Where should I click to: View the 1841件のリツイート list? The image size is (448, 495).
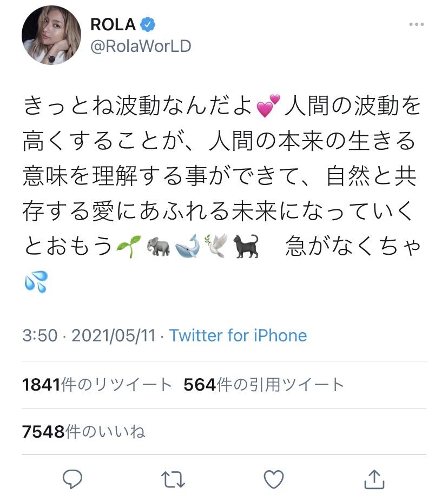pyautogui.click(x=97, y=385)
